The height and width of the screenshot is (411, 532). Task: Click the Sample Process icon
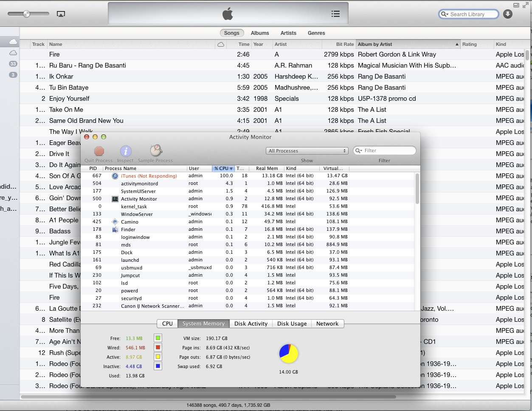[156, 151]
